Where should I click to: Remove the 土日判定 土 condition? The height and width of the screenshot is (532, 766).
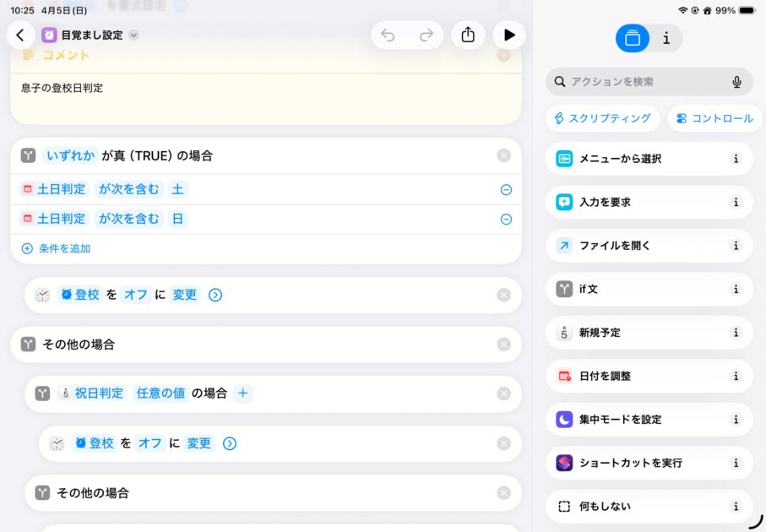click(x=506, y=190)
